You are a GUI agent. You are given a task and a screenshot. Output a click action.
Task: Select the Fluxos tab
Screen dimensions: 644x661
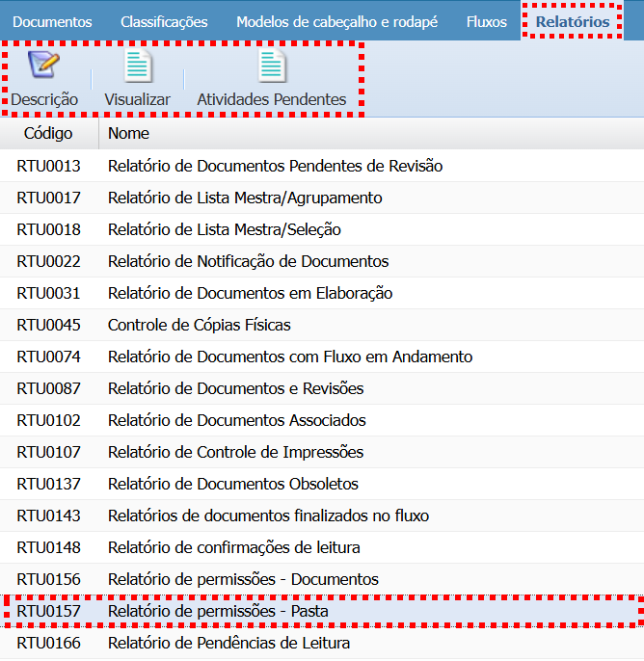point(486,21)
